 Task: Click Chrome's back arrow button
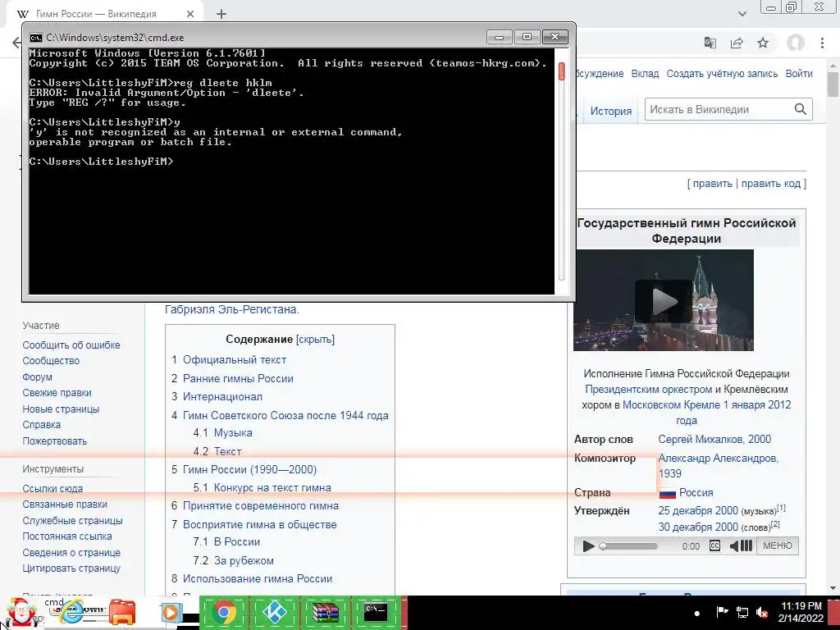16,43
